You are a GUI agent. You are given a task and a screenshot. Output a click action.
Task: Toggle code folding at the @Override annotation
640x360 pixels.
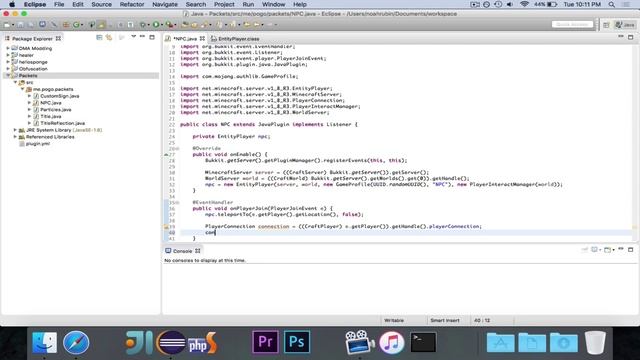pos(177,149)
